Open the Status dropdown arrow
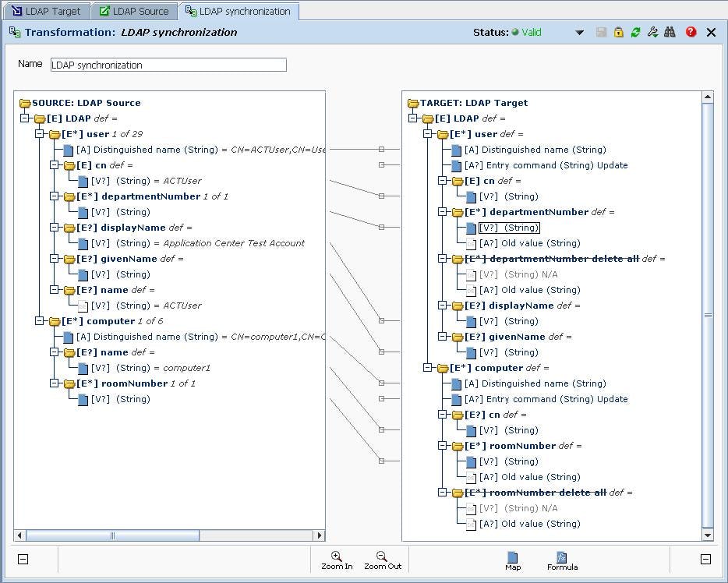This screenshot has width=728, height=583. [579, 33]
